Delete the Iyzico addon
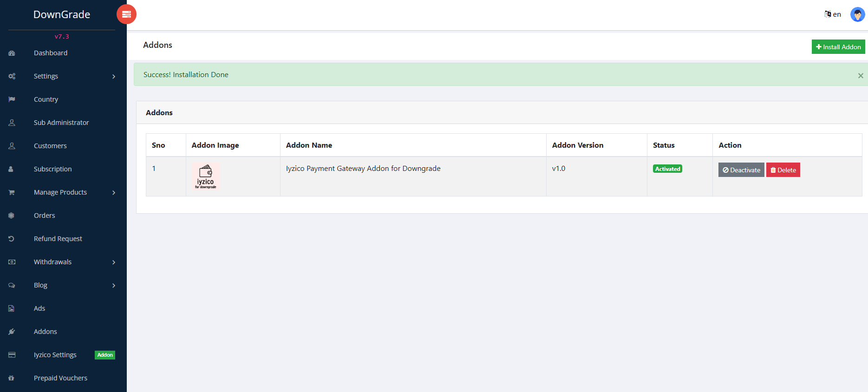 (783, 170)
